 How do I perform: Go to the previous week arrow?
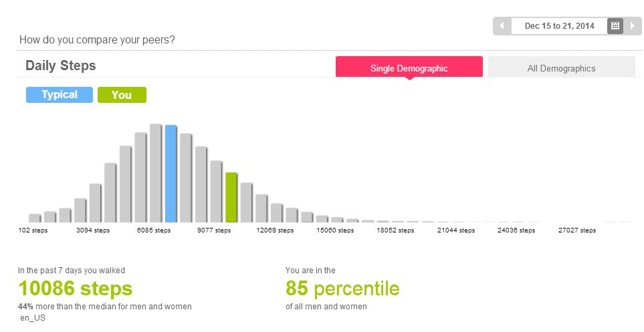click(x=502, y=26)
